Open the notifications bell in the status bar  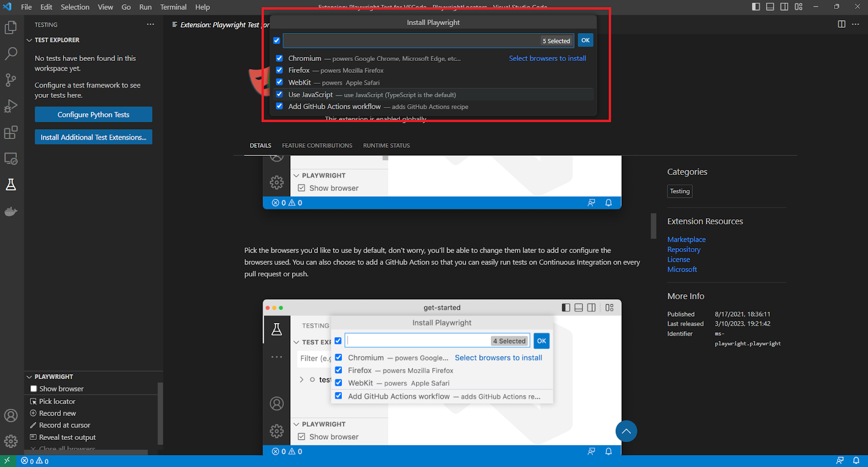(856, 460)
